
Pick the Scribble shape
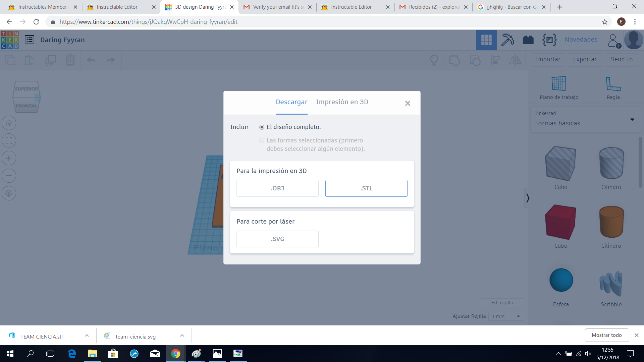[x=611, y=284]
